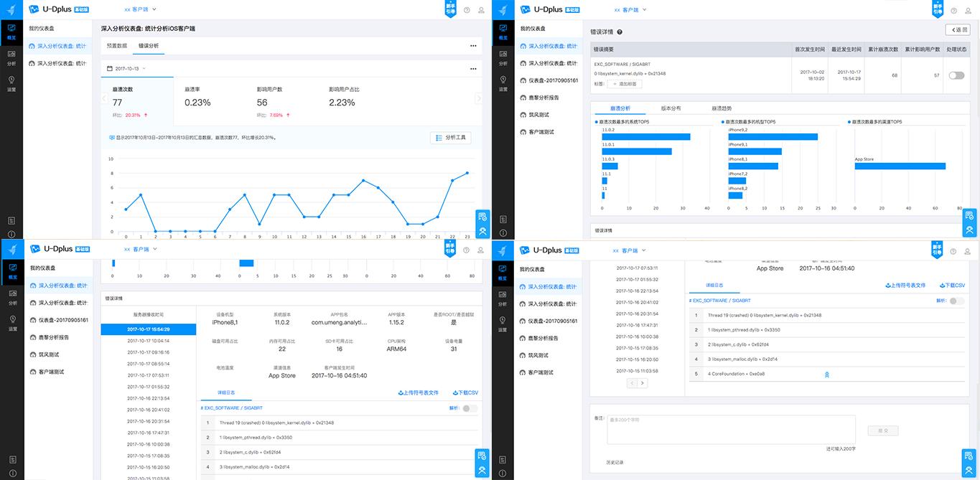The height and width of the screenshot is (480, 980).
Task: Expand the 2017-10-13 date dropdown arrow
Action: click(x=144, y=69)
